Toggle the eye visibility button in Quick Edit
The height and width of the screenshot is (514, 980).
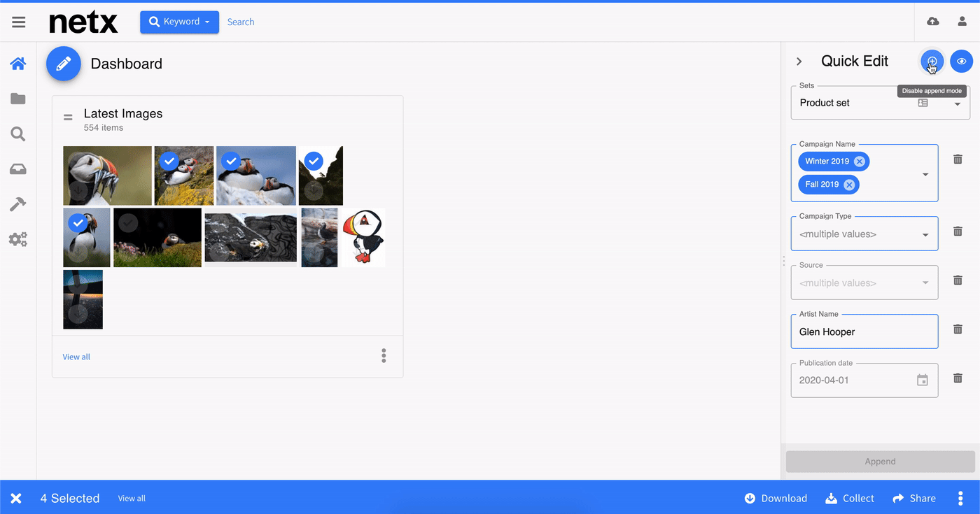point(962,62)
